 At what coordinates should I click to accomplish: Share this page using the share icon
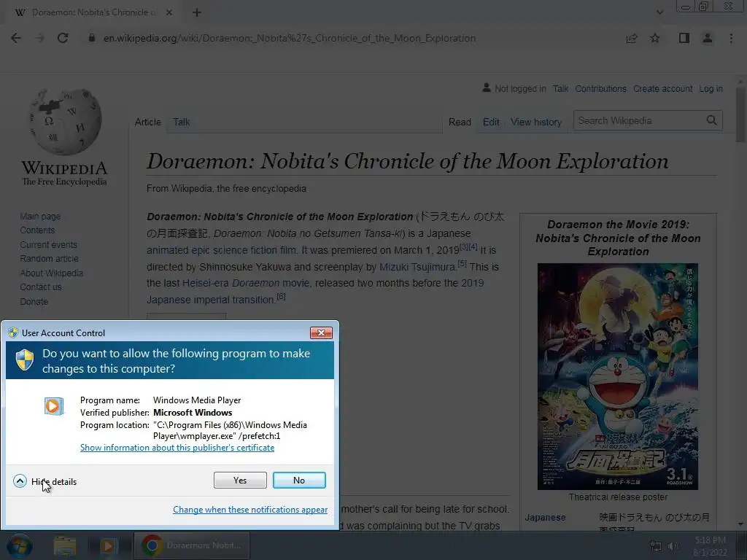pos(632,38)
